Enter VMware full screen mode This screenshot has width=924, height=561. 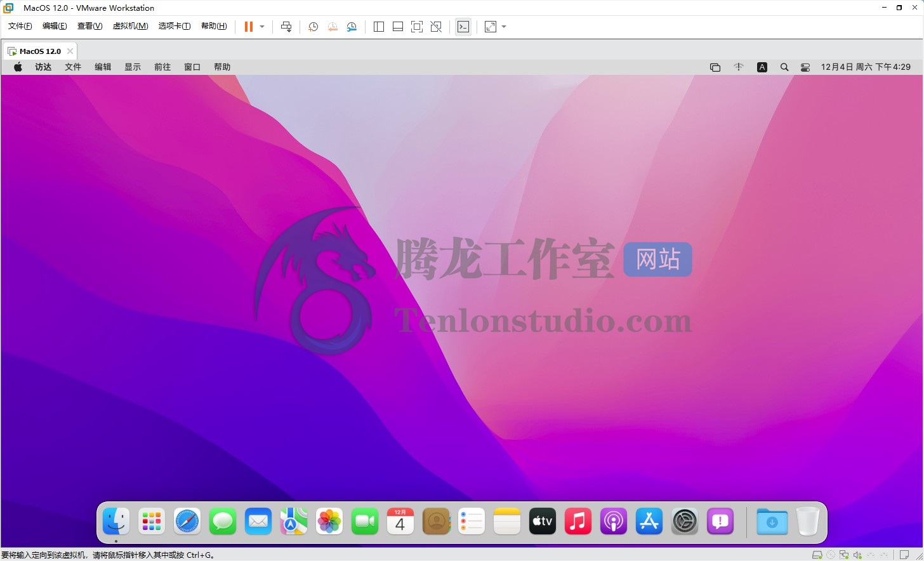(x=417, y=27)
